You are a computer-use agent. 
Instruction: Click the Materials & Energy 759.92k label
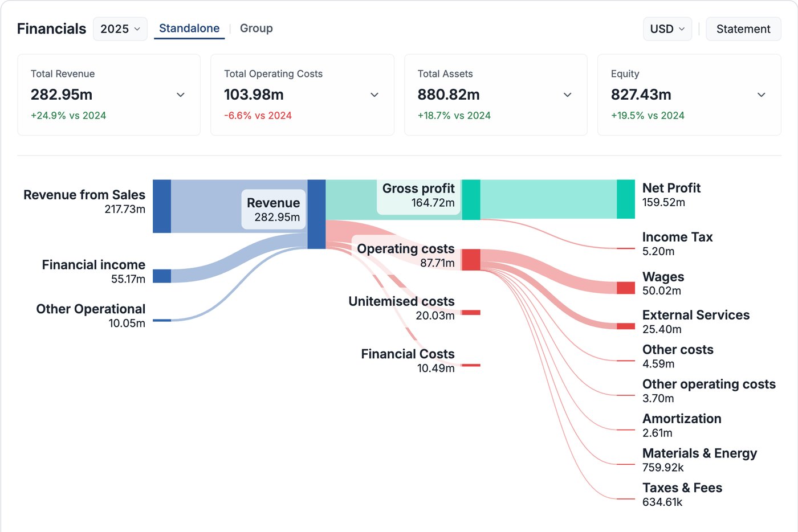click(699, 460)
